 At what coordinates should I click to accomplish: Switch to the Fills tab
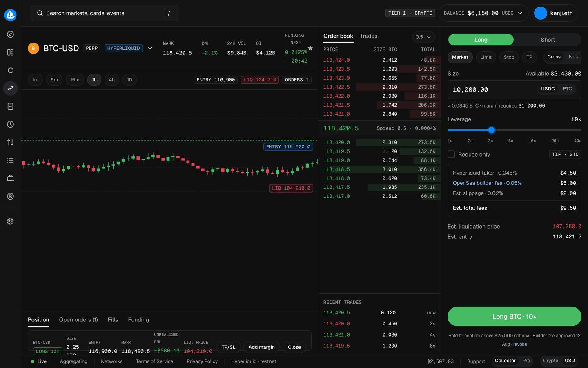click(113, 320)
